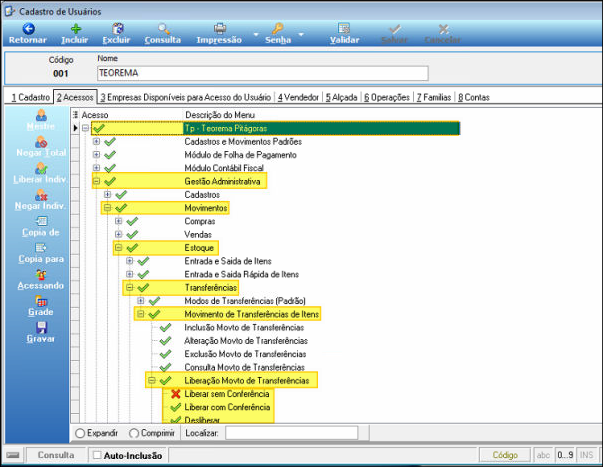Open Consulta magnifier in the toolbar

point(164,29)
